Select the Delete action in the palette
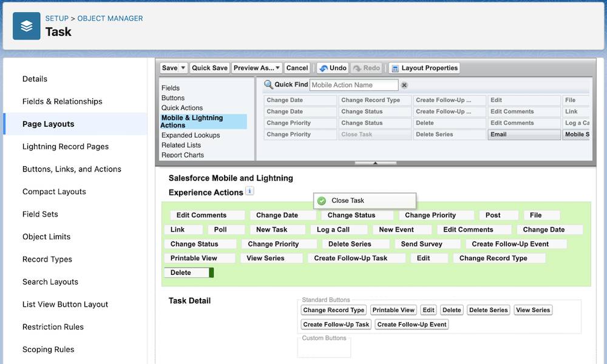 tap(449, 123)
